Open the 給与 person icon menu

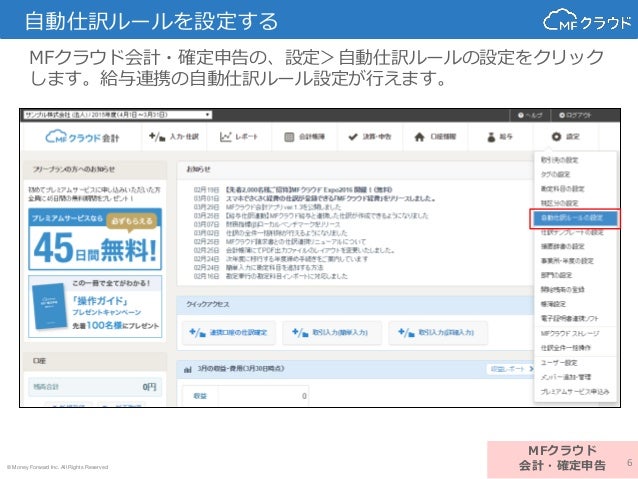[x=500, y=137]
